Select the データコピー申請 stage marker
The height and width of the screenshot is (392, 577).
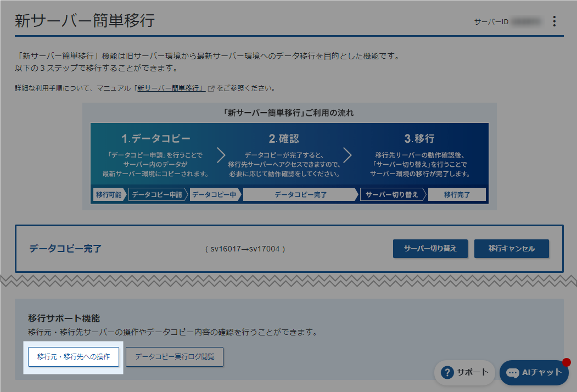[x=158, y=194]
